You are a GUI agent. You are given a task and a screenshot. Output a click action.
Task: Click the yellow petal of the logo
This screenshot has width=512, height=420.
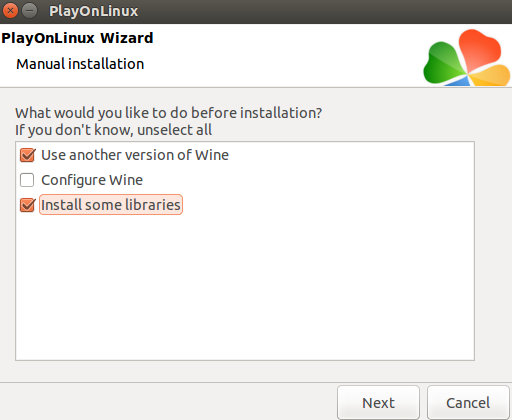point(490,75)
